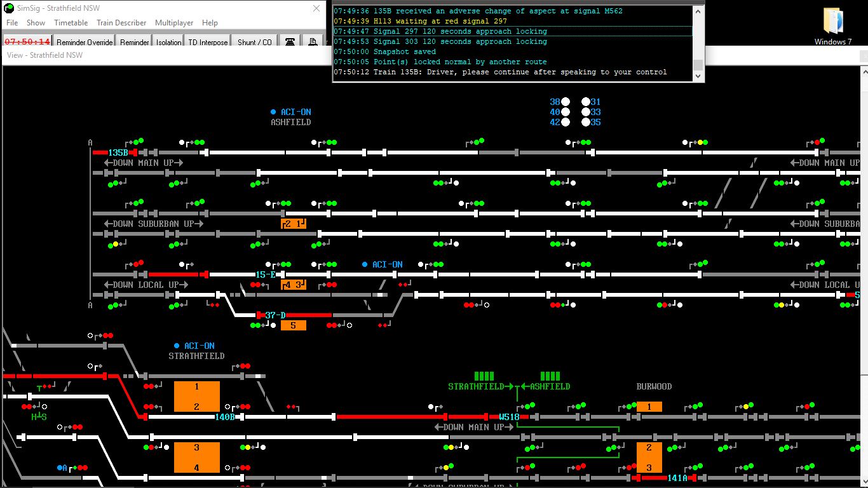Click Burwood platform box labelled 2 and 3

[649, 457]
